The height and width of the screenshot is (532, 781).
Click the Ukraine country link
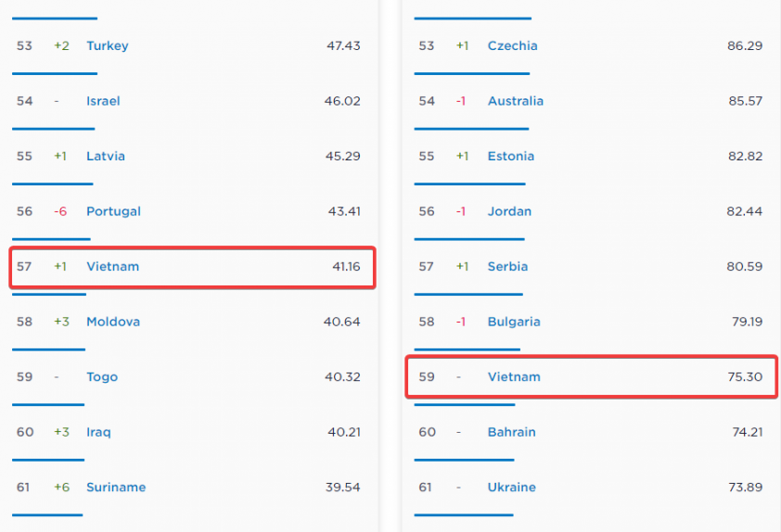point(512,488)
